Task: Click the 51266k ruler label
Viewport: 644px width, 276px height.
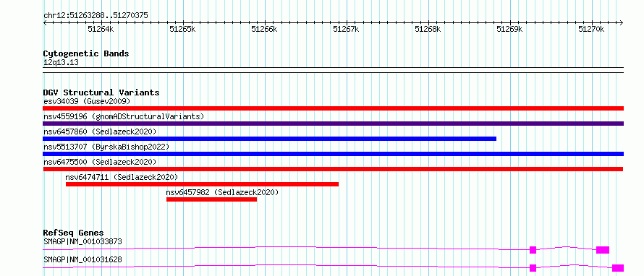Action: click(x=265, y=29)
